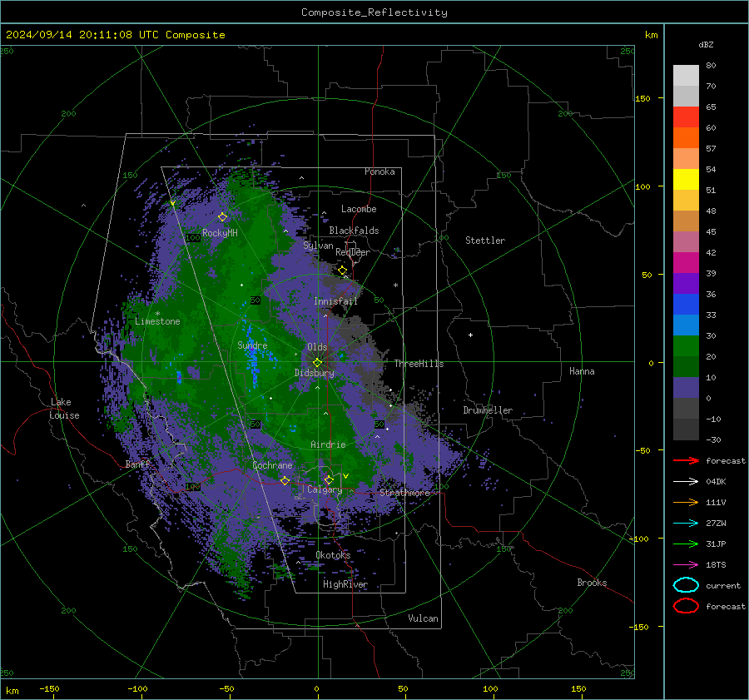749x700 pixels.
Task: Click the Innisfail city label
Action: (335, 301)
